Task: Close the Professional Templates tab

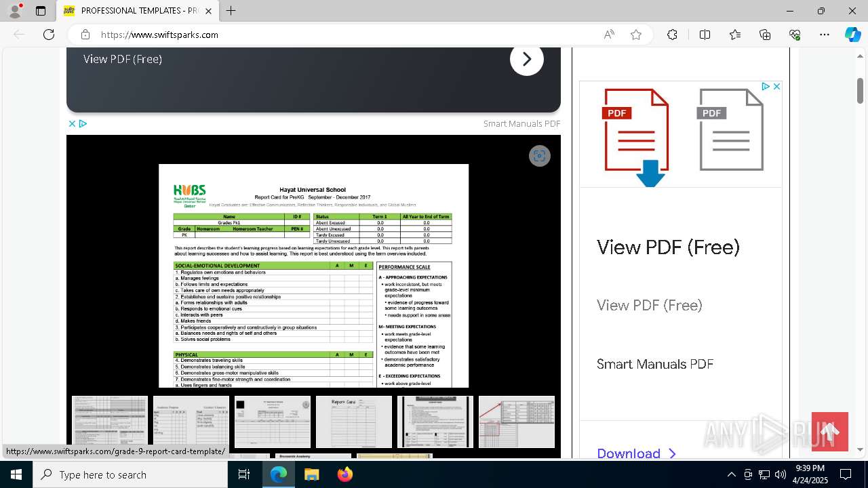Action: 208,11
